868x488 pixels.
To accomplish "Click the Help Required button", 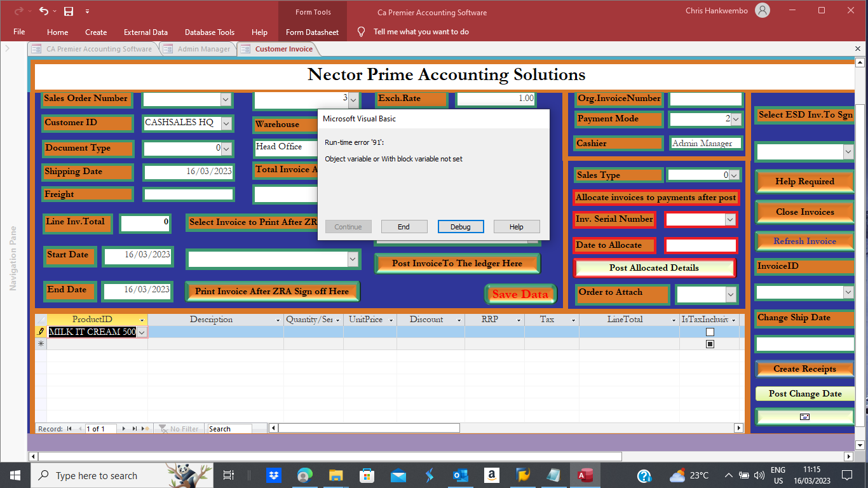I will pyautogui.click(x=804, y=182).
